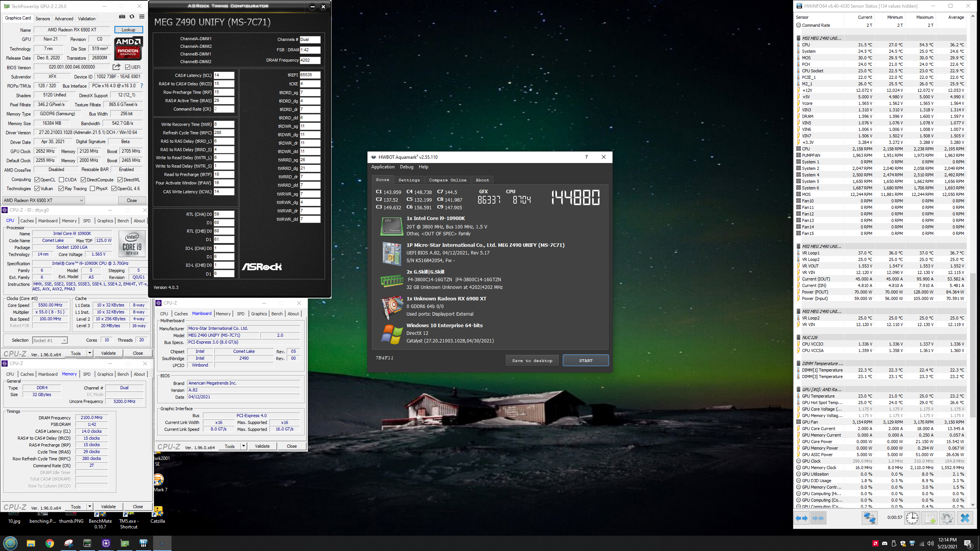Viewport: 980px width, 551px height.
Task: Open the Application menu in Aquamark
Action: [x=383, y=167]
